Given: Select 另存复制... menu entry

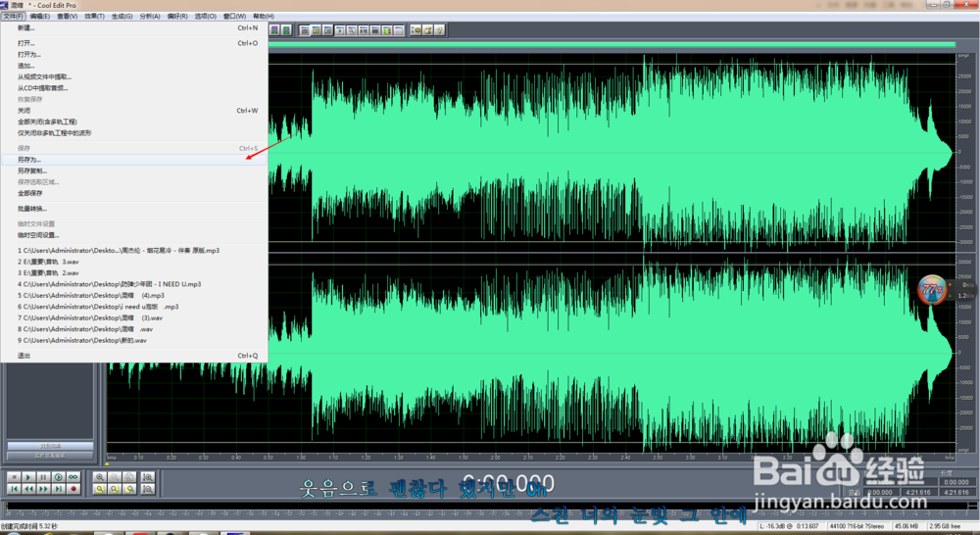Looking at the screenshot, I should (x=133, y=170).
